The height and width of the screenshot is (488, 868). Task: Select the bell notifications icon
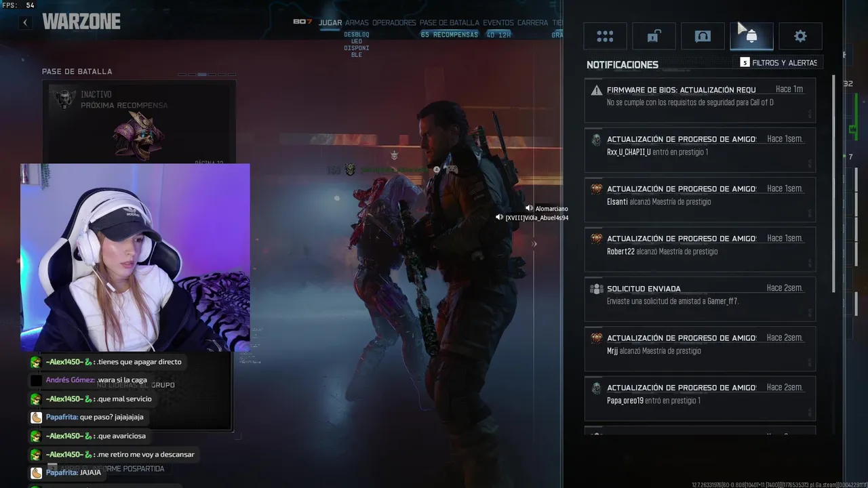[751, 36]
